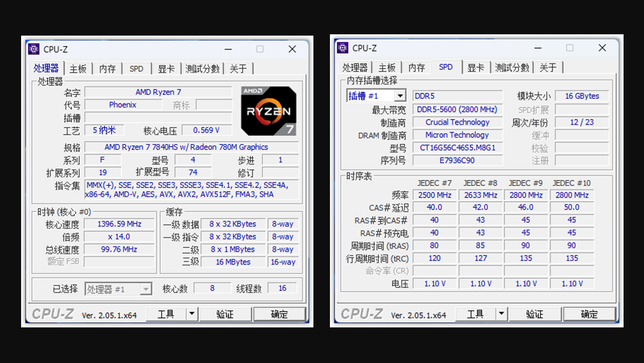Select the SPD tab in the right window
644x363 pixels.
point(446,67)
